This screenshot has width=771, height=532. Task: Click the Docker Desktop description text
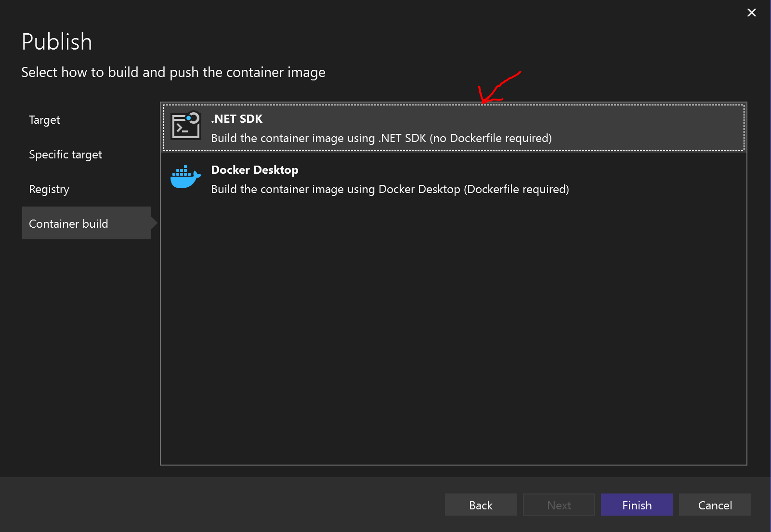[x=390, y=189]
